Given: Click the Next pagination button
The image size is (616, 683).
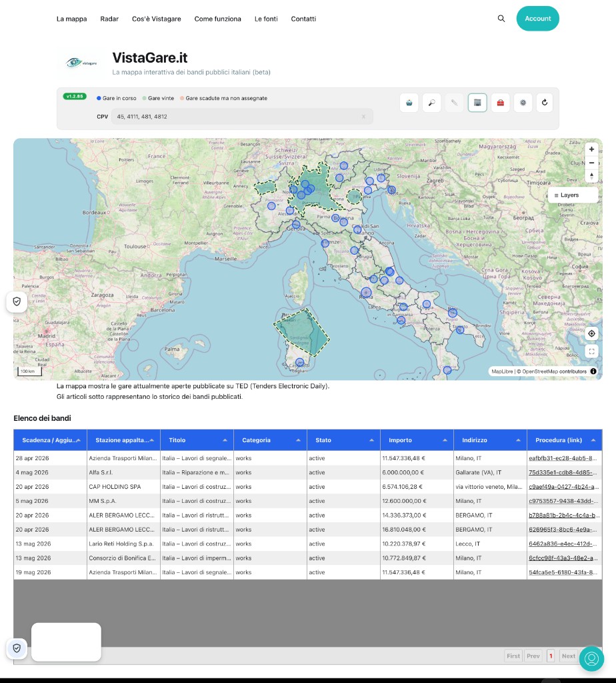Looking at the screenshot, I should click(x=569, y=656).
